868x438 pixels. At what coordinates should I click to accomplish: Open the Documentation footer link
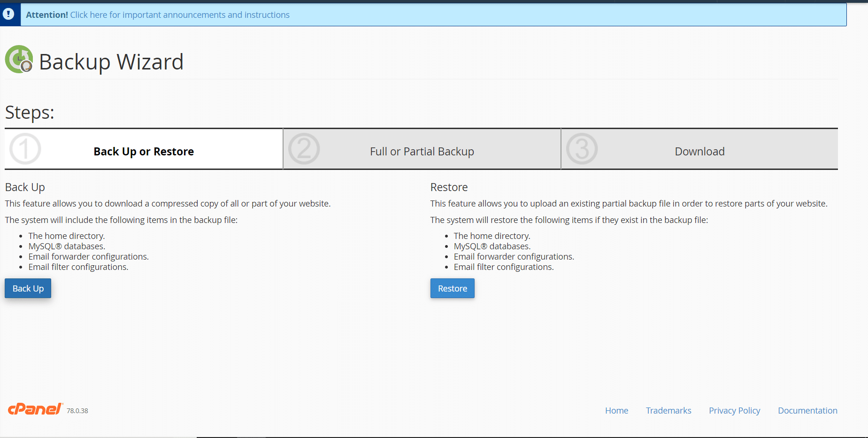point(807,411)
